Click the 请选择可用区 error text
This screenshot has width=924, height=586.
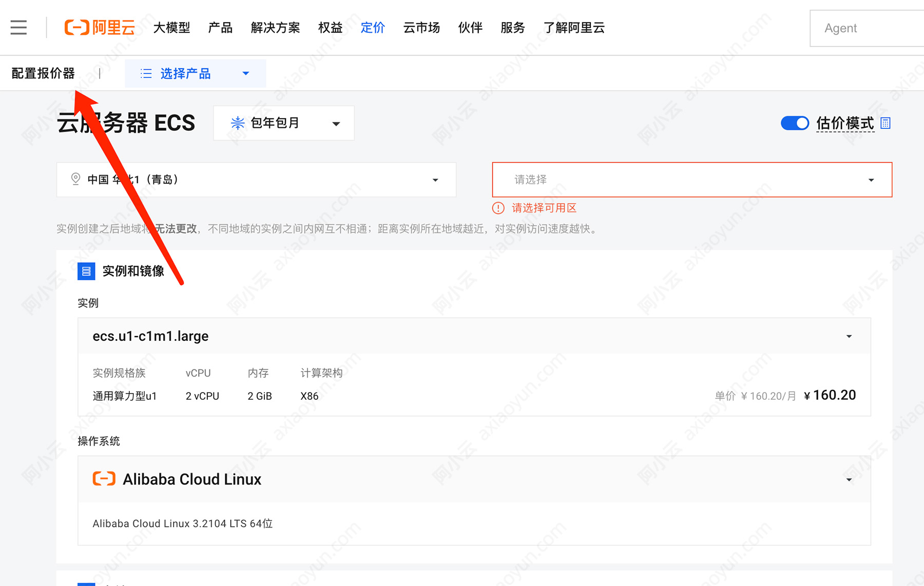[x=544, y=208]
